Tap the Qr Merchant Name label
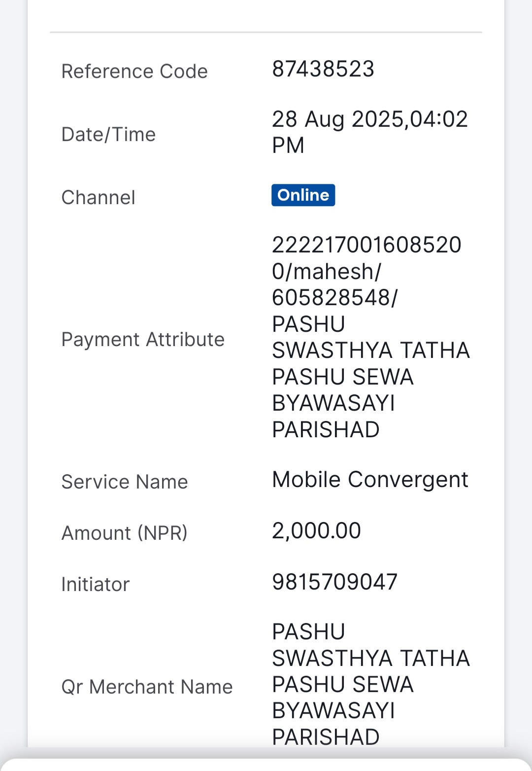The width and height of the screenshot is (532, 771). click(147, 687)
